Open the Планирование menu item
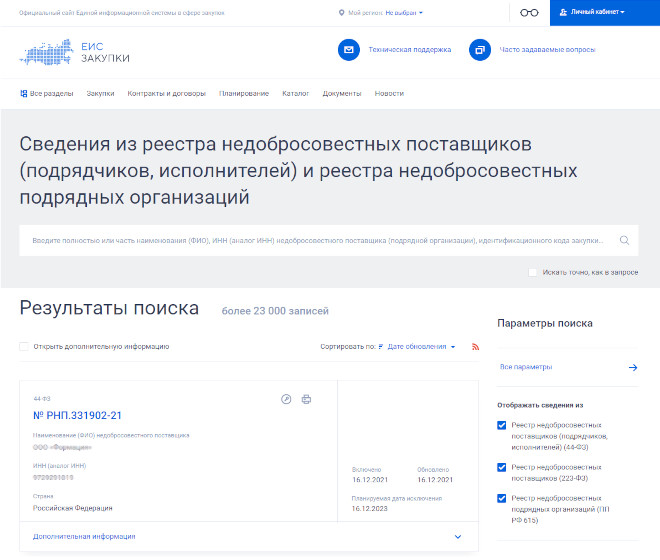This screenshot has width=660, height=560. [x=244, y=93]
